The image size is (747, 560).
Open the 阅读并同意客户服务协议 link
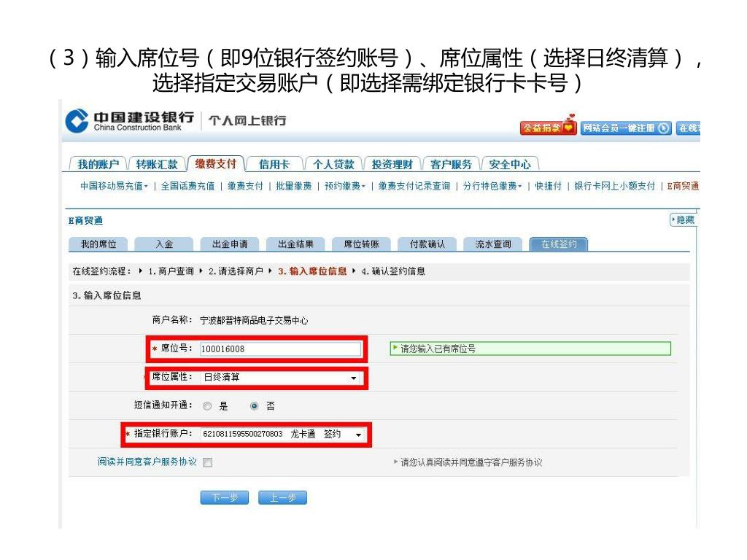click(x=147, y=462)
